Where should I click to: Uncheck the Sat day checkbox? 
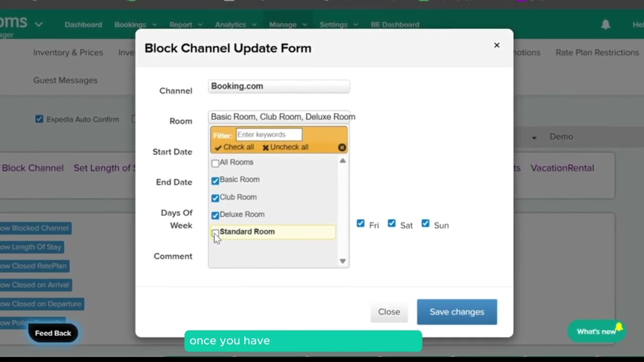pyautogui.click(x=392, y=223)
